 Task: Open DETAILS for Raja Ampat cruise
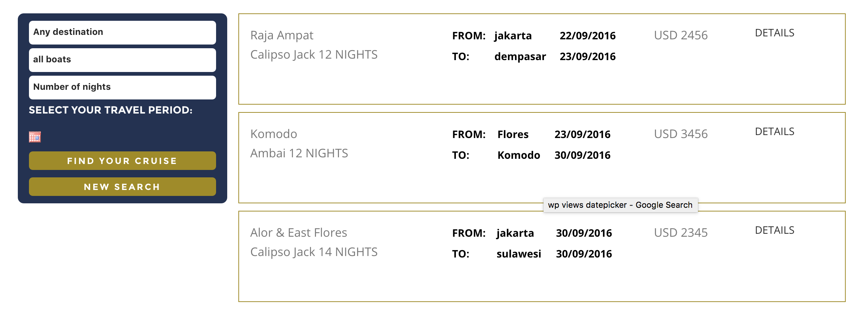(x=774, y=33)
